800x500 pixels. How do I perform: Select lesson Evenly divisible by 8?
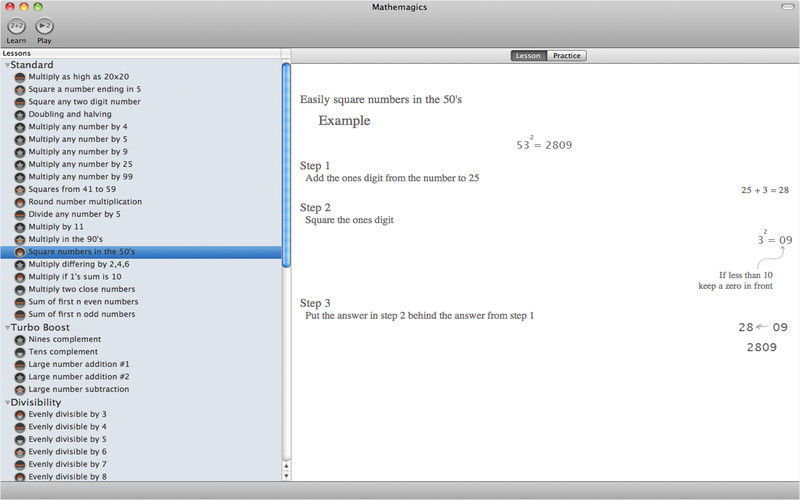141,477
